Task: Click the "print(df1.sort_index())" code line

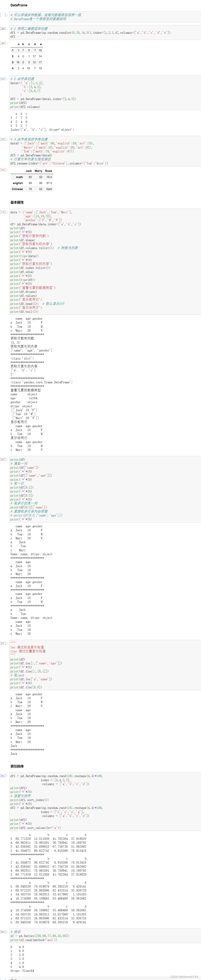Action: [x=29, y=800]
